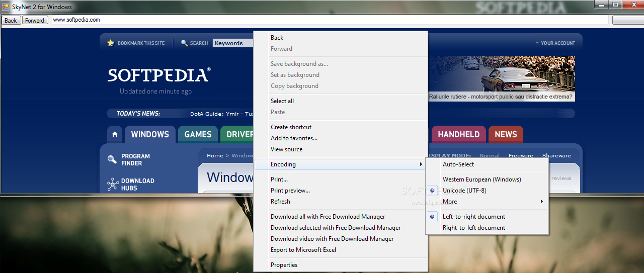Click the Forward button in the toolbar

35,21
